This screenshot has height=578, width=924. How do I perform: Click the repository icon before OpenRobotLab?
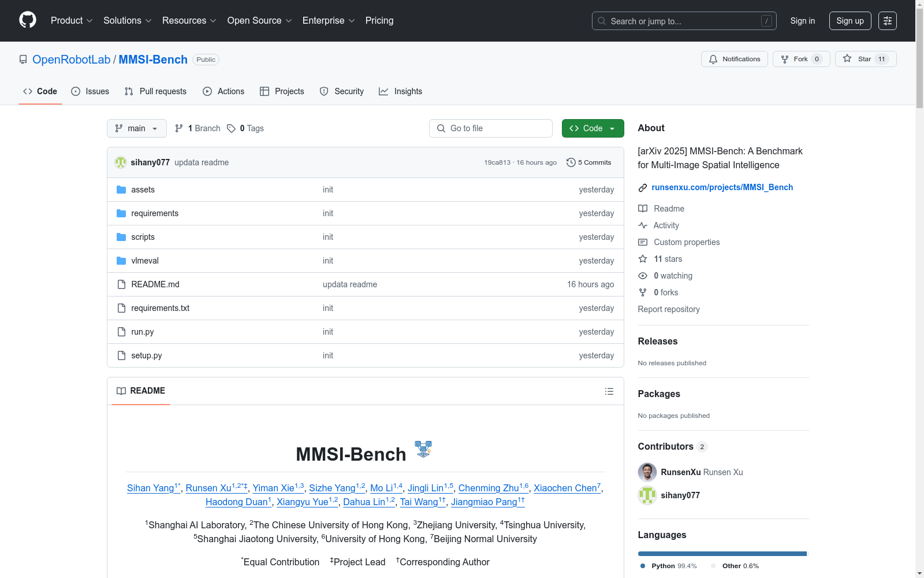[x=23, y=60]
